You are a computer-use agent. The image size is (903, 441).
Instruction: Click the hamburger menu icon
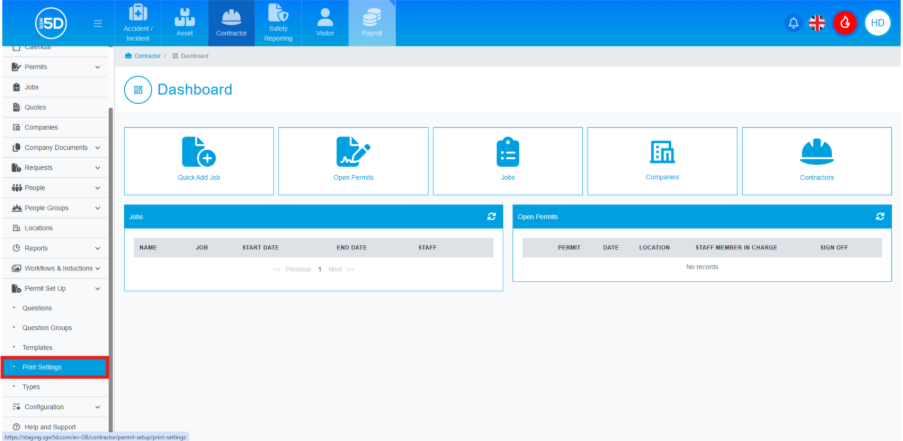(97, 23)
